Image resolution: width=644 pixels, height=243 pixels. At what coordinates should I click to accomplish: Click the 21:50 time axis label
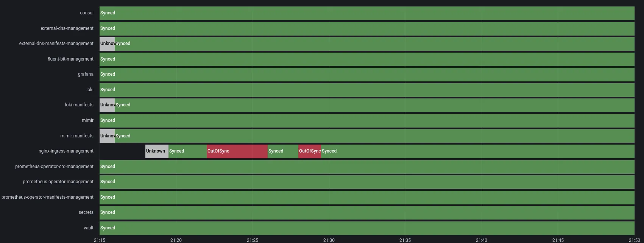[635, 240]
